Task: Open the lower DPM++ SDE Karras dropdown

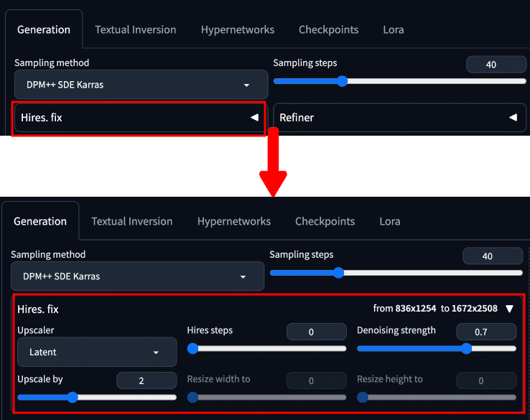Action: (x=137, y=276)
